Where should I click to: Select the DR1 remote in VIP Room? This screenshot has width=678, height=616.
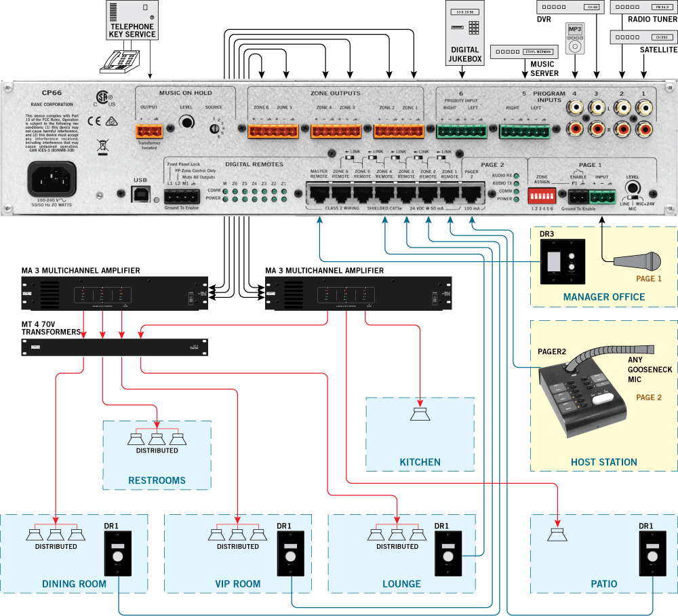point(291,554)
